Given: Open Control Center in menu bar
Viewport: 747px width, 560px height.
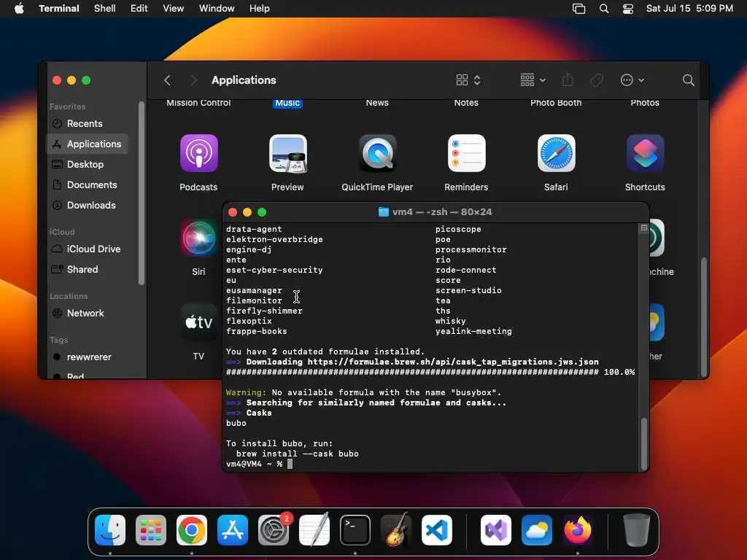Looking at the screenshot, I should coord(628,9).
